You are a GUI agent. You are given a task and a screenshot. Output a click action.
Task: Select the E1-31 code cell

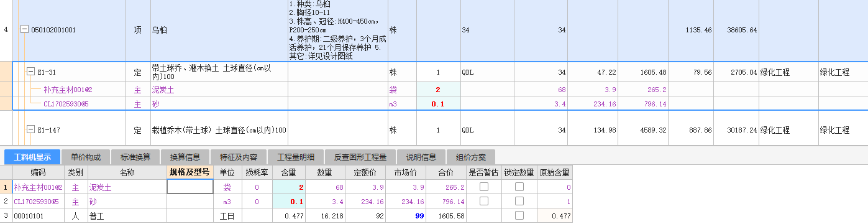(46, 72)
